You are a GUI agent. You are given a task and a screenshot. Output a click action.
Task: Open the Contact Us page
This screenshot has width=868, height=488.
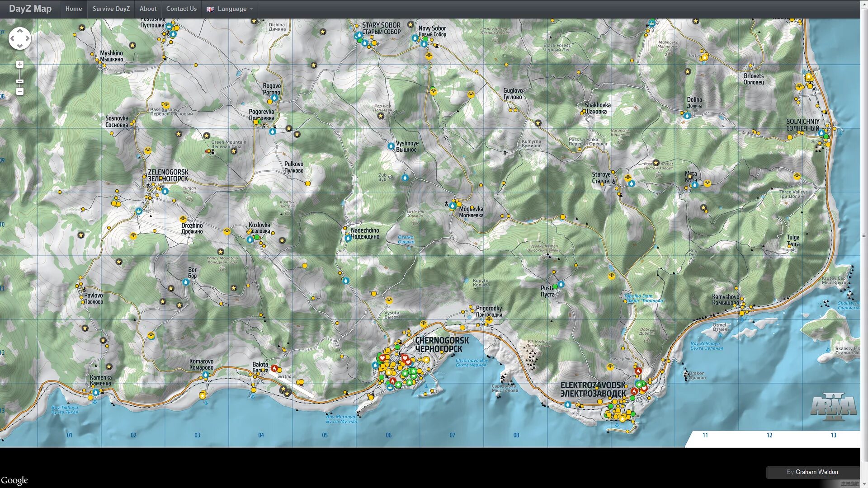(x=181, y=9)
